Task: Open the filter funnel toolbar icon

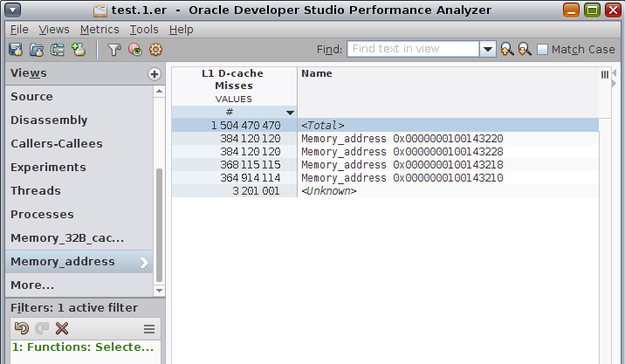Action: 114,50
